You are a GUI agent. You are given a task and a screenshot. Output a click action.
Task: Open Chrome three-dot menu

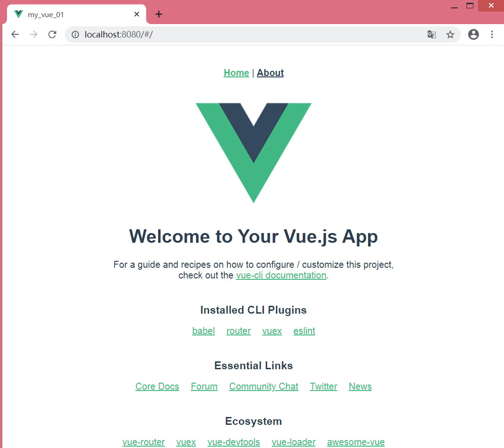point(492,34)
